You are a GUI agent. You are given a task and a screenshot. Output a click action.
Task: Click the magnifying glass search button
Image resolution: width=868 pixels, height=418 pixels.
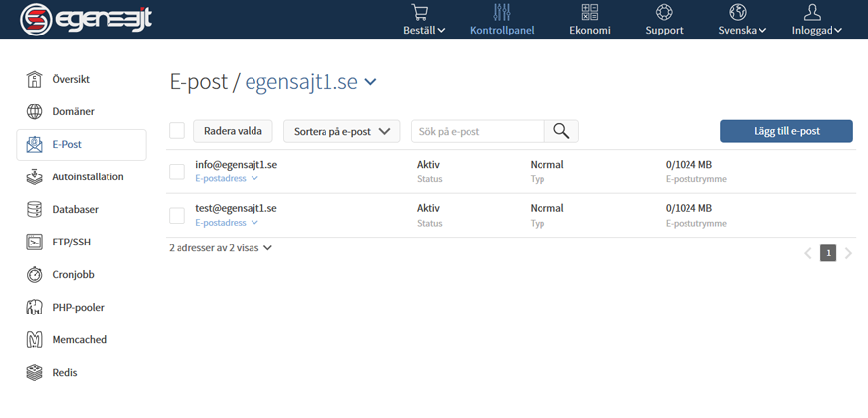coord(561,132)
